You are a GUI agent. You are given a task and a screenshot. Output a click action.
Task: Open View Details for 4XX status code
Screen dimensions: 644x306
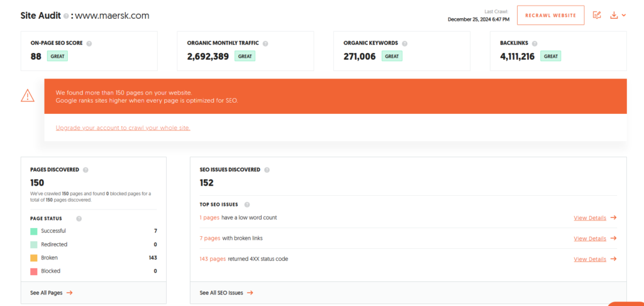pos(594,259)
